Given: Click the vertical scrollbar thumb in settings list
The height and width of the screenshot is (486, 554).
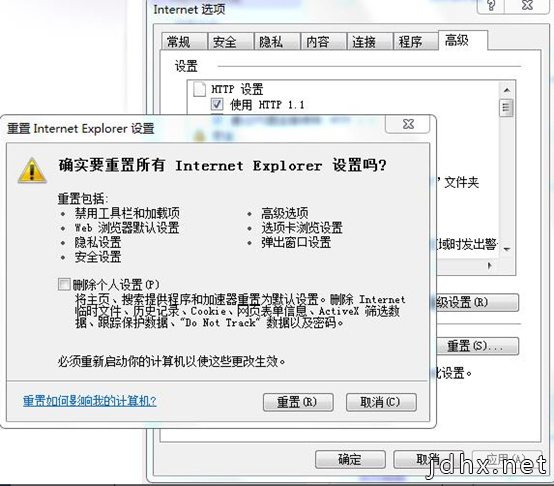Looking at the screenshot, I should pyautogui.click(x=506, y=108).
